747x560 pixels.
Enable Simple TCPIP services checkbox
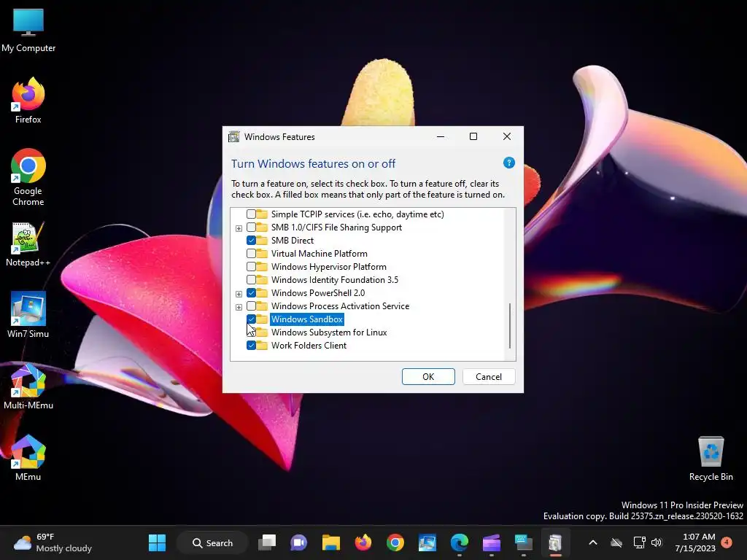pos(251,214)
